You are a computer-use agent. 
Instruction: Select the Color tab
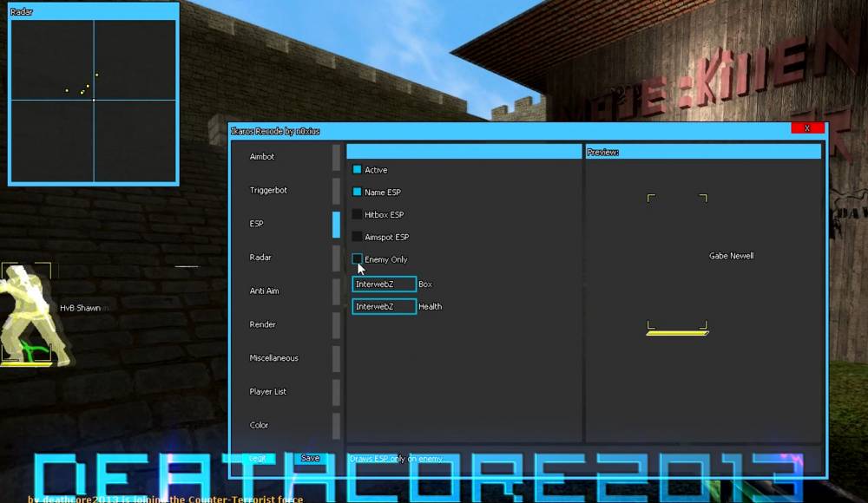pos(259,425)
